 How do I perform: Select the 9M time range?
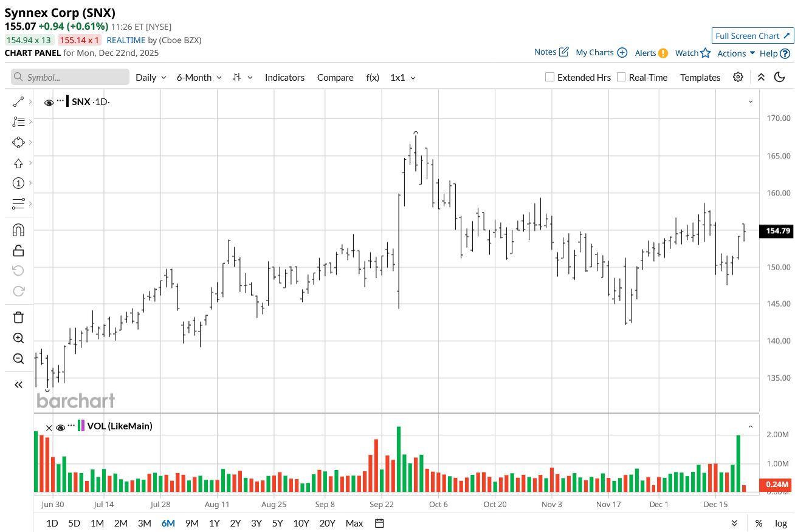click(192, 523)
